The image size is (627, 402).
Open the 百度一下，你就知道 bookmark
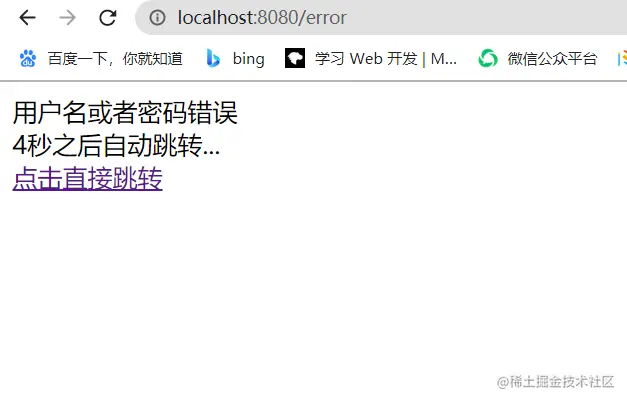[115, 59]
